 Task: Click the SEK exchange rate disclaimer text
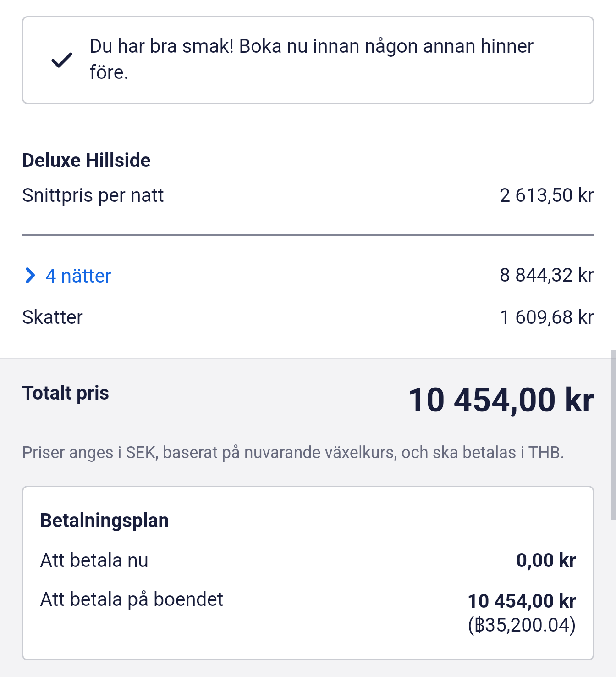tap(293, 453)
